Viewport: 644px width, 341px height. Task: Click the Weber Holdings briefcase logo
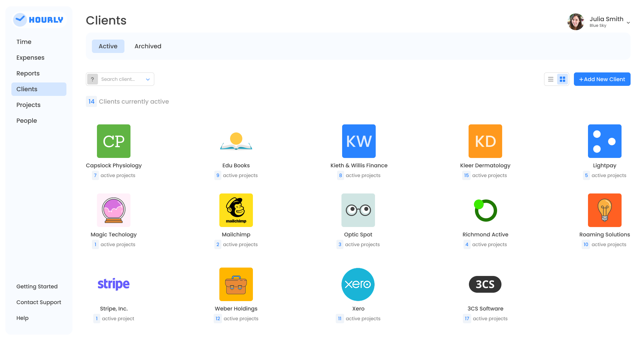(236, 284)
